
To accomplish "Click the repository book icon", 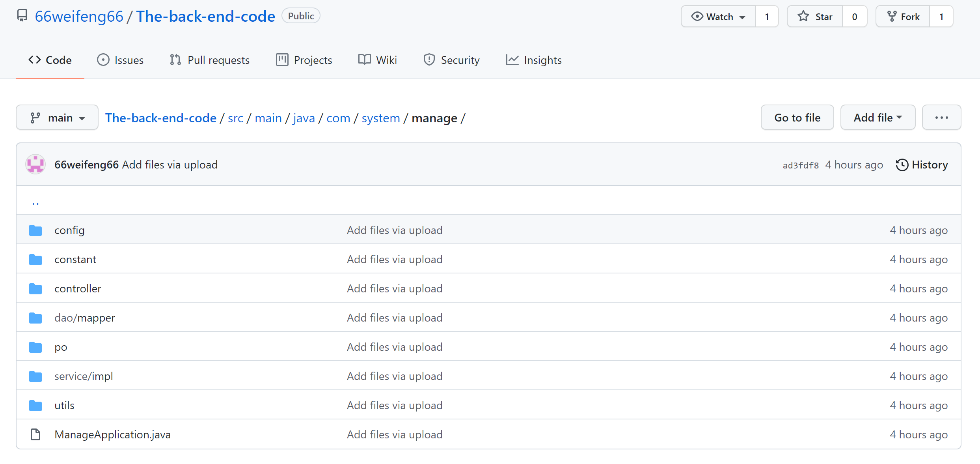I will pos(22,16).
